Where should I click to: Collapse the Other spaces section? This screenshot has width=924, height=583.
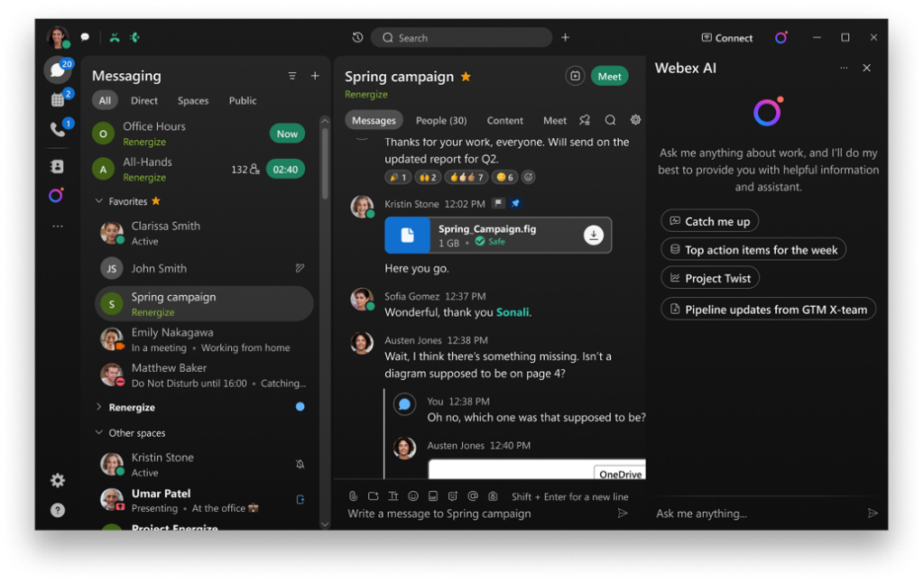tap(98, 433)
